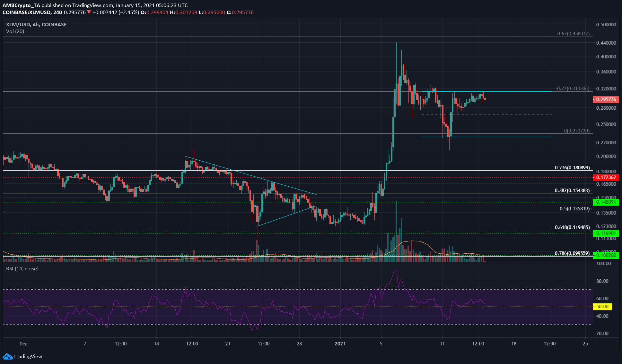Image resolution: width=622 pixels, height=364 pixels.
Task: Click the C:0.295776 close value
Action: 240,13
